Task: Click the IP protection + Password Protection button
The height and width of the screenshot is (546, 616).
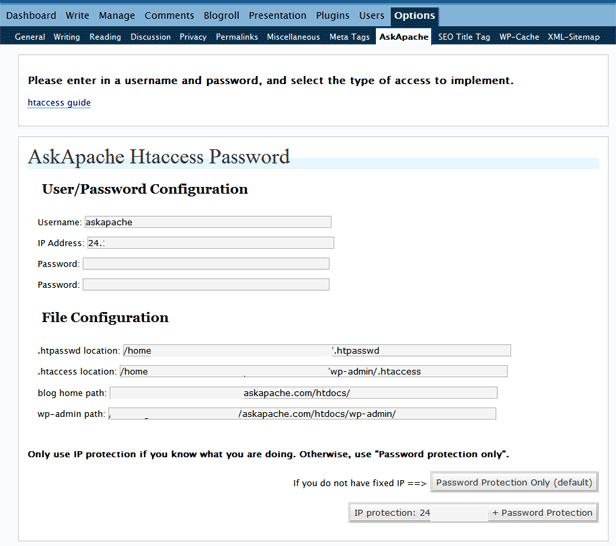Action: [473, 513]
